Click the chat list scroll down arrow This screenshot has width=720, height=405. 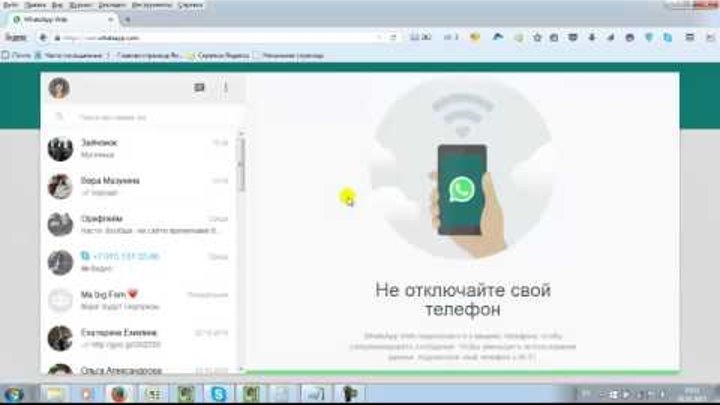pyautogui.click(x=242, y=369)
